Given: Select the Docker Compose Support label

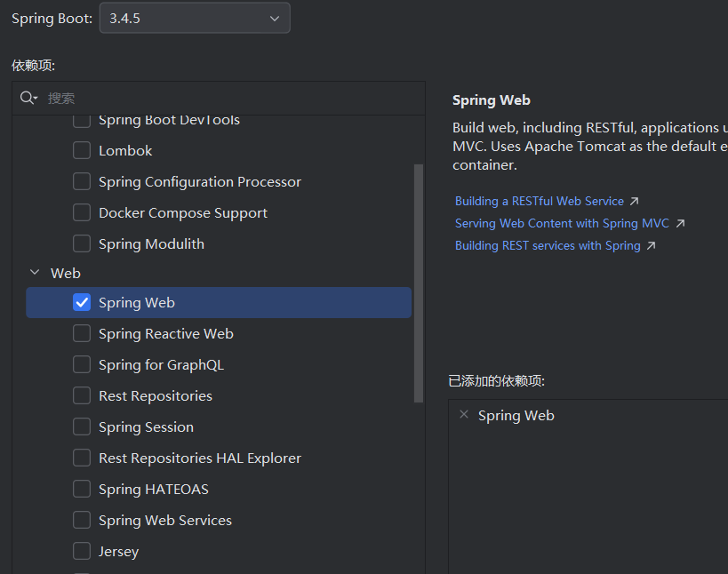Looking at the screenshot, I should [x=183, y=213].
